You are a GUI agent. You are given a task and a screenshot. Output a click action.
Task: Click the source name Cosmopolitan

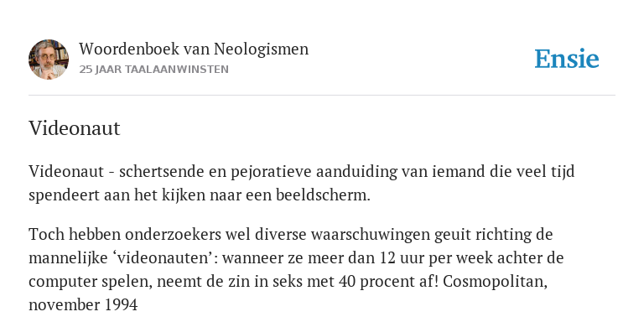pyautogui.click(x=495, y=283)
